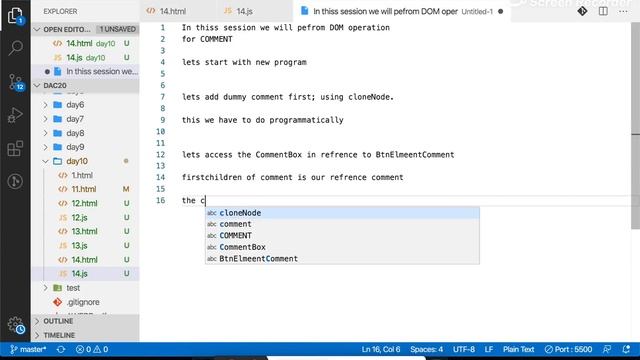Viewport: 640px width, 360px height.
Task: Open 14.js in day10 folder tree
Action: tap(85, 274)
